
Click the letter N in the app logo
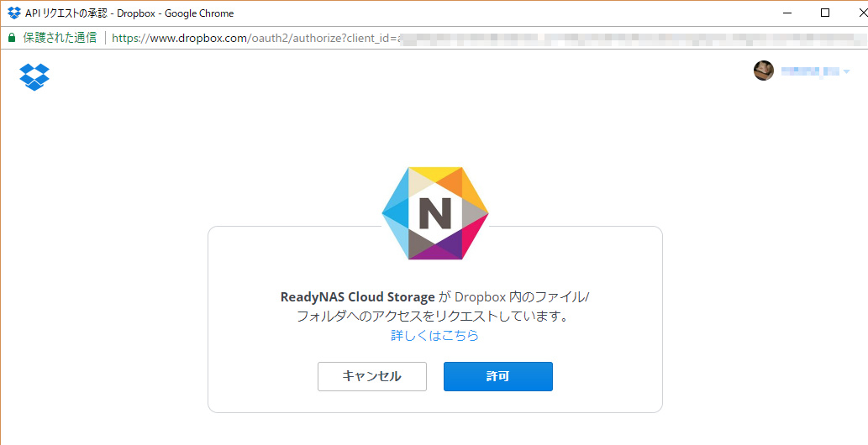[434, 214]
